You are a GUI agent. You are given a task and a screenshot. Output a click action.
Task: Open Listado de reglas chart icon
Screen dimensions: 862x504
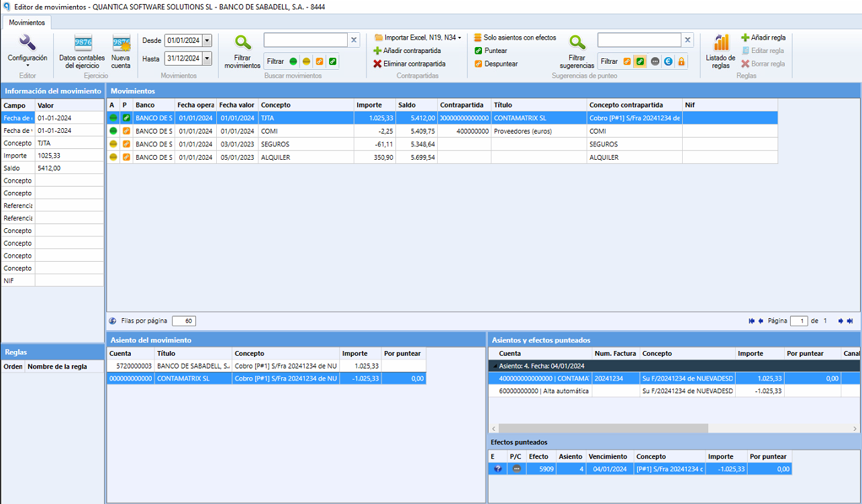721,43
